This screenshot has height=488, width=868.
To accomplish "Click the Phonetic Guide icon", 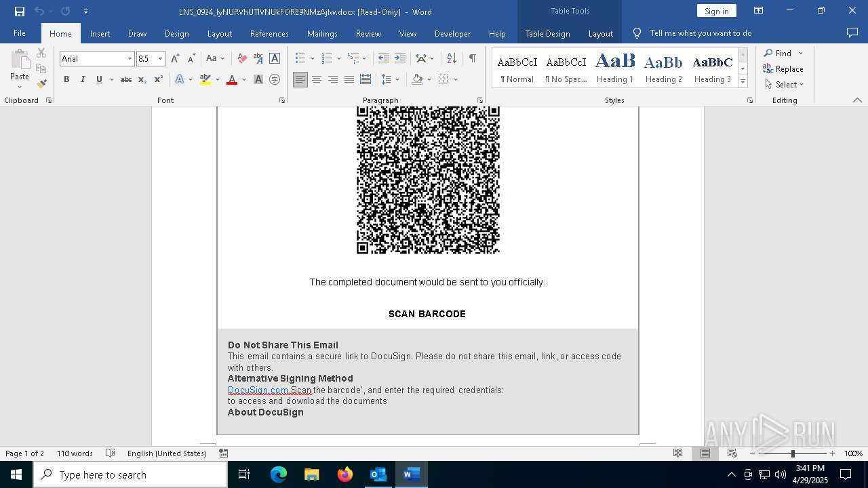I will tap(258, 59).
